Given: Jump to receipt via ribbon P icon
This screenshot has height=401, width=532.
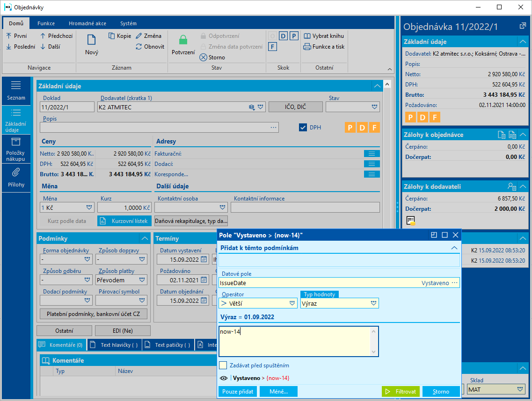Looking at the screenshot, I should tap(294, 36).
